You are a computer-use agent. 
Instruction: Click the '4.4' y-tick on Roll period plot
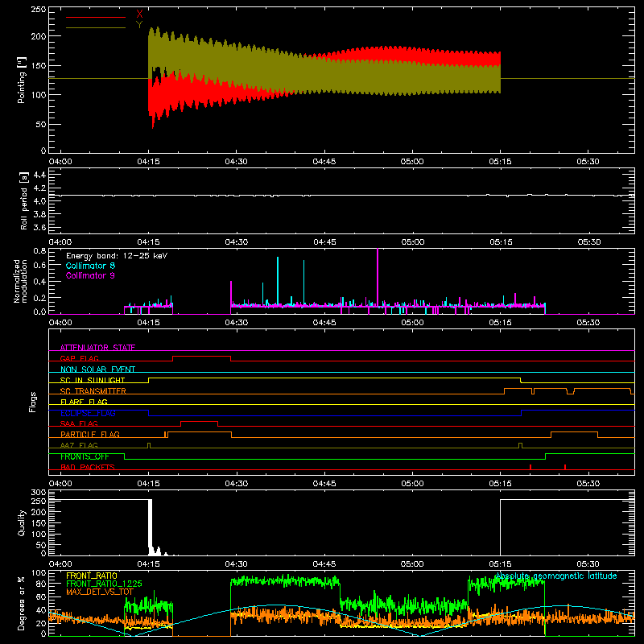click(x=39, y=175)
